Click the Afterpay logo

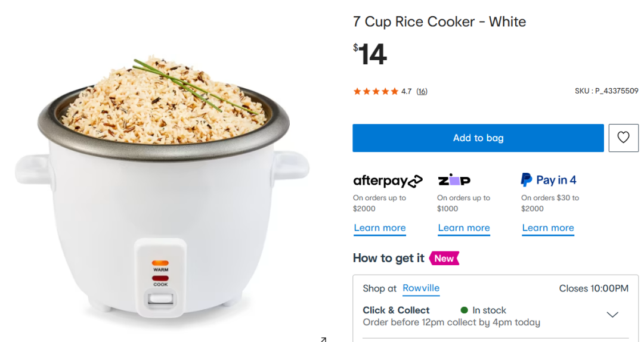388,181
